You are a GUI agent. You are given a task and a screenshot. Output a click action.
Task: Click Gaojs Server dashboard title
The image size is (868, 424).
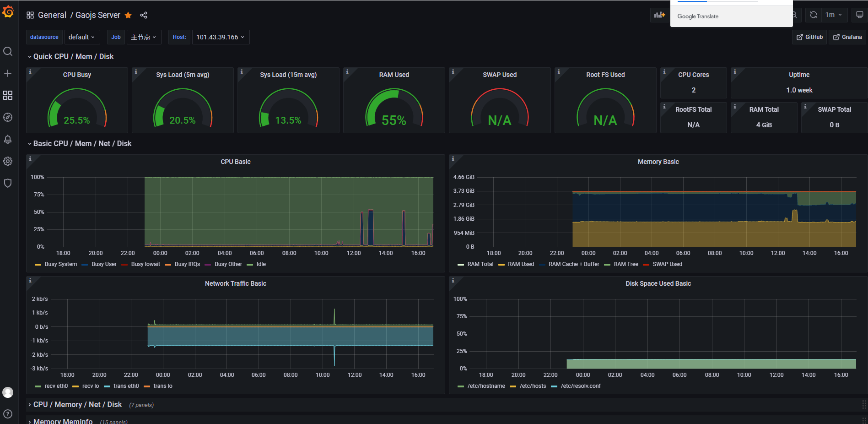pos(98,15)
